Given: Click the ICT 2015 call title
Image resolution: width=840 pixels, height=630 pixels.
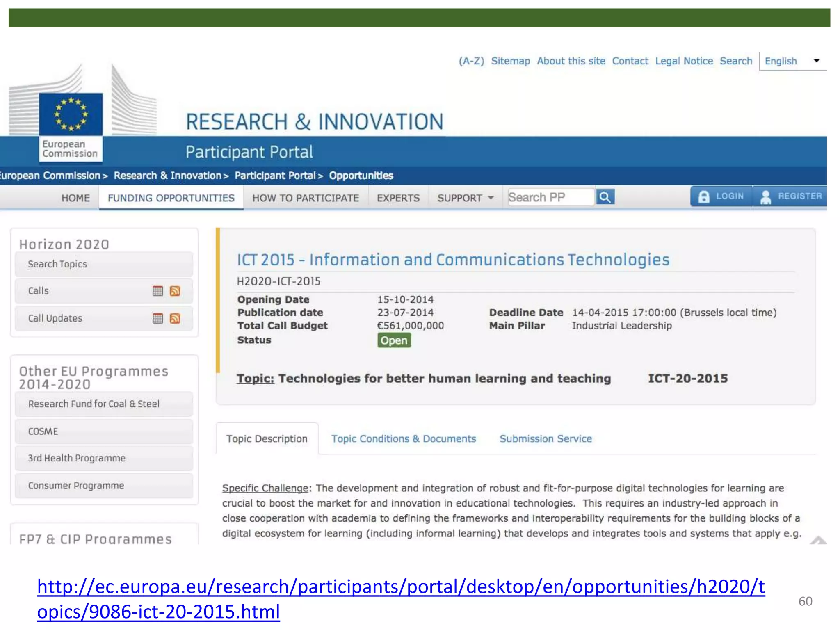Looking at the screenshot, I should (453, 260).
